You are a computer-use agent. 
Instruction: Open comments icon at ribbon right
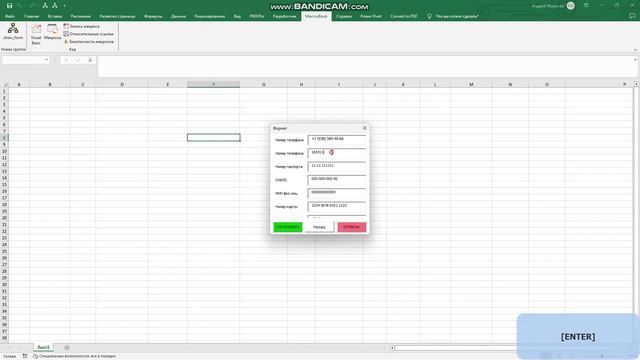[632, 16]
